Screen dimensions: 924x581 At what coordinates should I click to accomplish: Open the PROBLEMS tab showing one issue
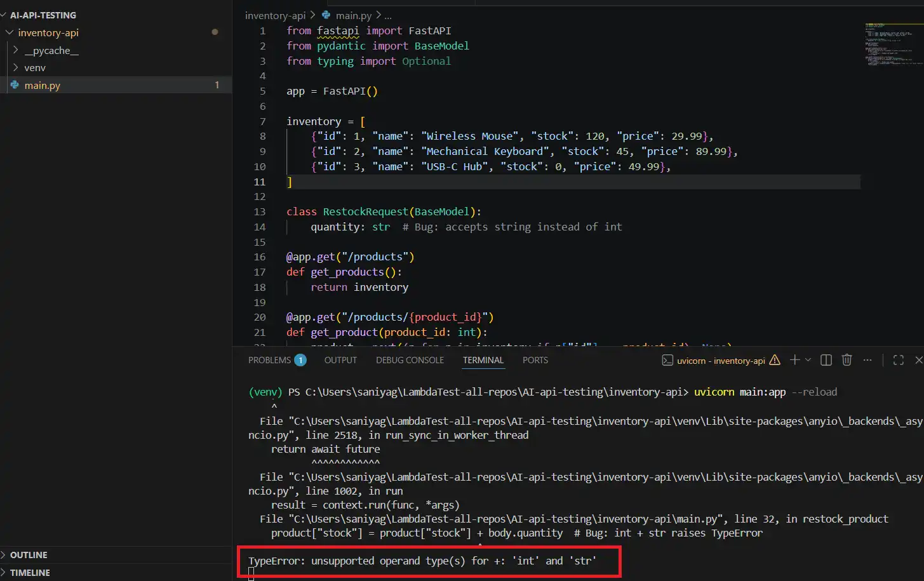click(x=269, y=360)
